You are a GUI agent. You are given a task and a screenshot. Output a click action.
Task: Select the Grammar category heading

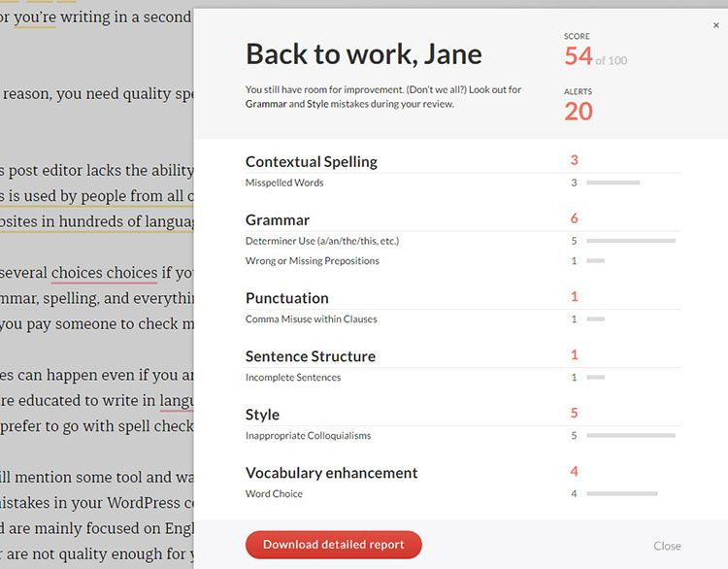(x=278, y=220)
